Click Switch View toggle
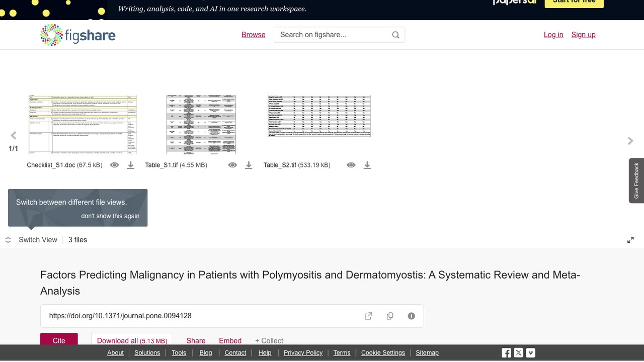This screenshot has width=644, height=362. coord(31,240)
